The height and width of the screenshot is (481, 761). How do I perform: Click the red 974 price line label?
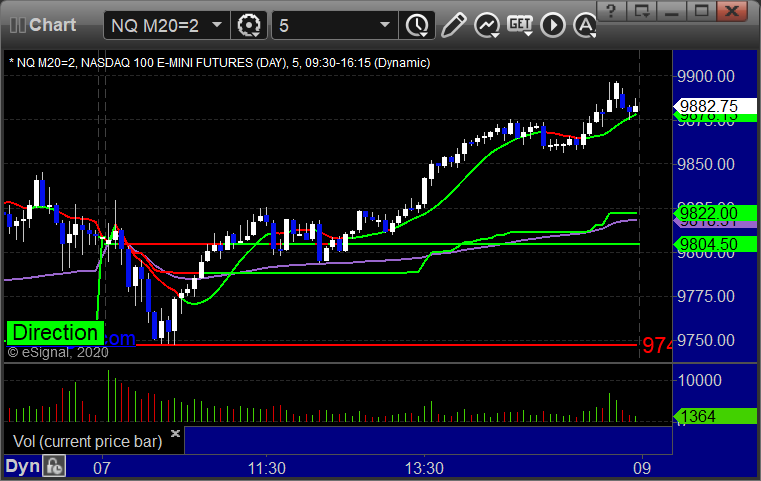pos(657,345)
